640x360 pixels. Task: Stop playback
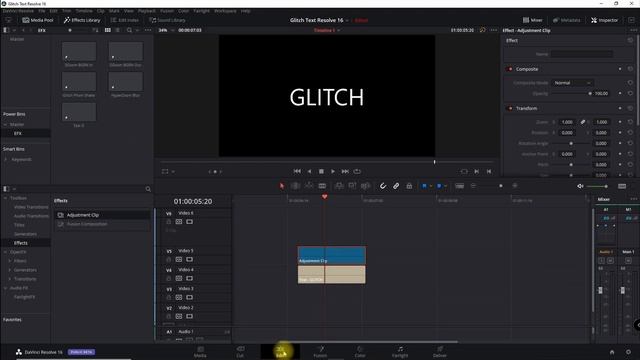point(321,171)
